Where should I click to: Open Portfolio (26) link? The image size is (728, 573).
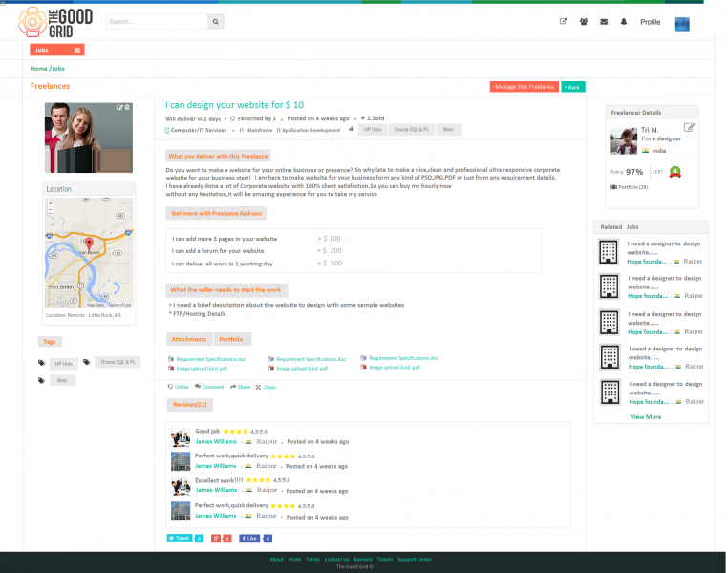coord(629,187)
